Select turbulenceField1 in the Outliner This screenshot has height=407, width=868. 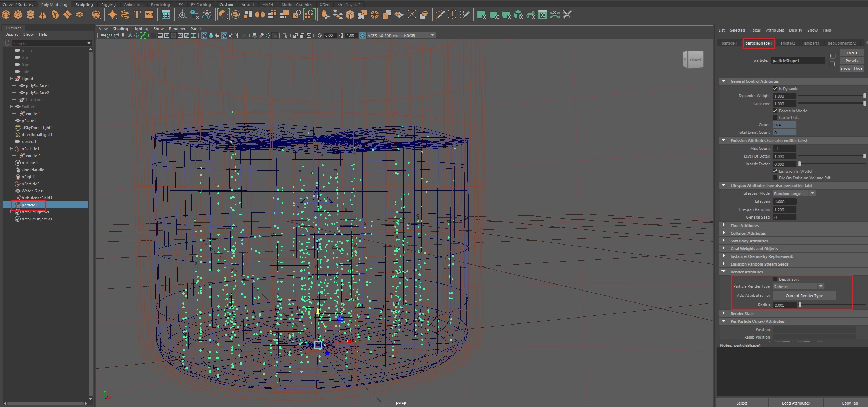(37, 198)
